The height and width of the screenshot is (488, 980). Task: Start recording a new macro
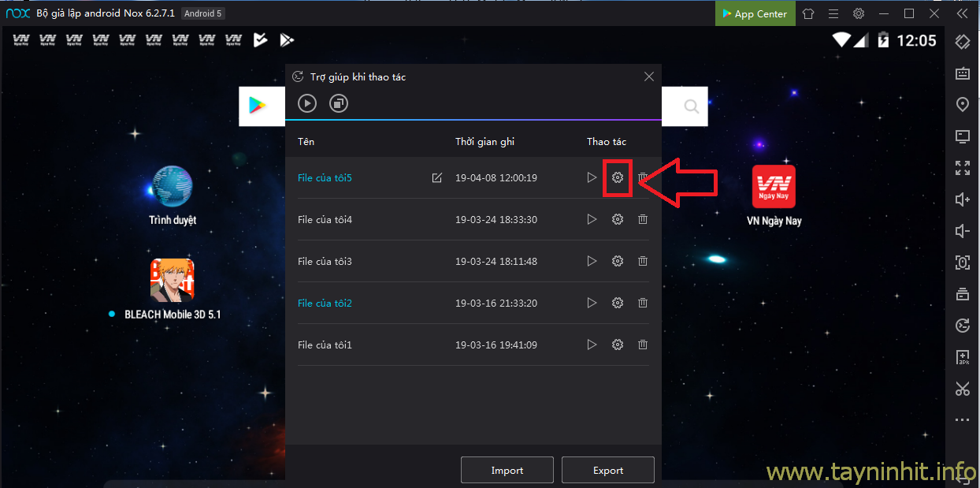[x=307, y=103]
